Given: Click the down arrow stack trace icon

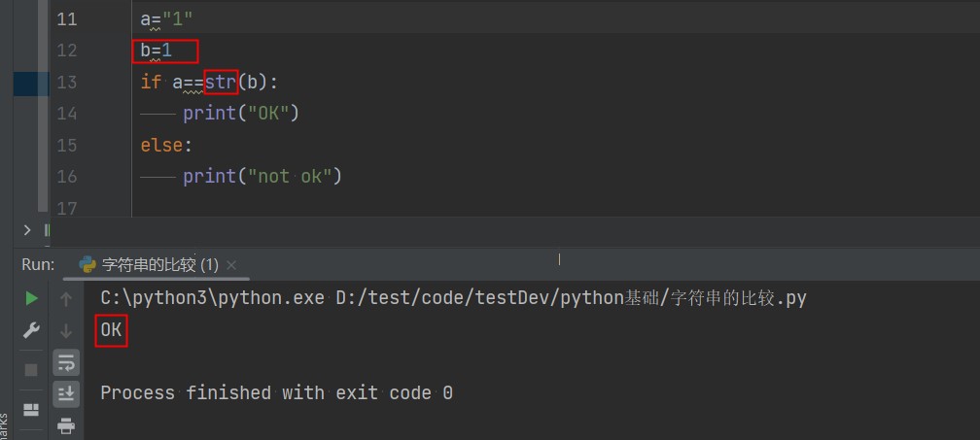Looking at the screenshot, I should [66, 330].
